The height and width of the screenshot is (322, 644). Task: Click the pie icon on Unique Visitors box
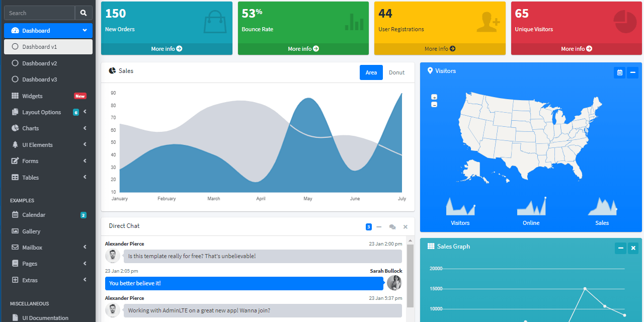[624, 21]
